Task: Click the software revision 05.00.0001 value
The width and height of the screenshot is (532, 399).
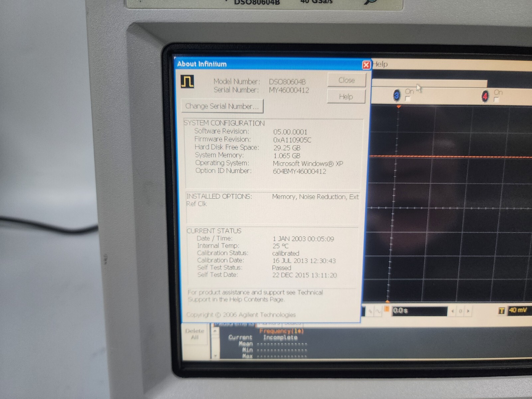Action: 290,132
